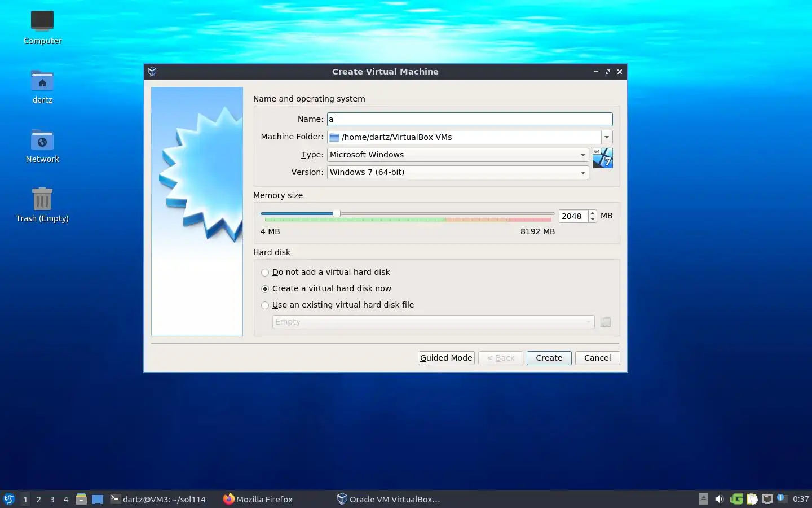Click VirtualBox cube icon in dialog title bar
812x508 pixels.
[152, 72]
